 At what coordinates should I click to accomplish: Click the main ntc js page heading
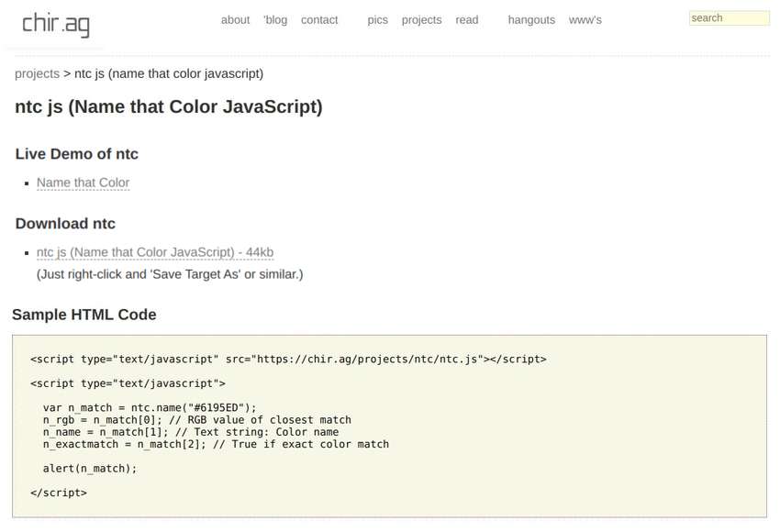pyautogui.click(x=169, y=106)
